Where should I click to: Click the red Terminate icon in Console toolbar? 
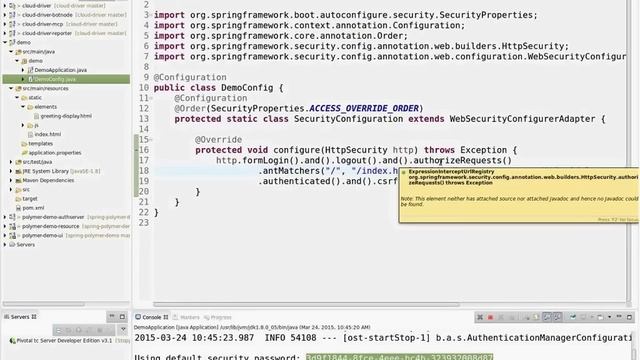(x=490, y=317)
